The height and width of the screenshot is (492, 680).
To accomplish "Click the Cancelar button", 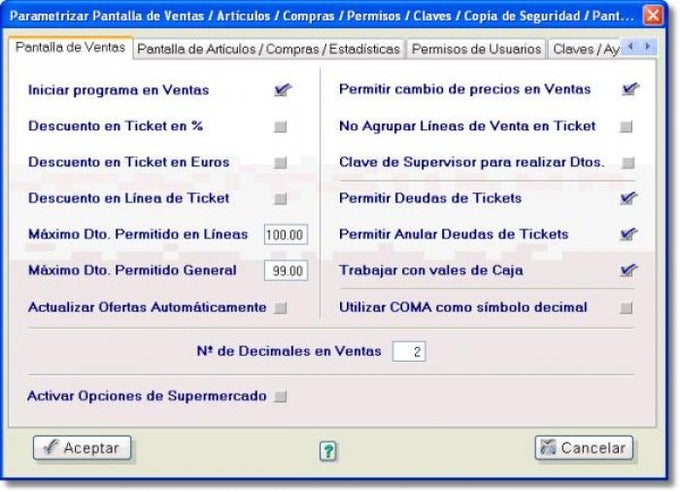I will click(584, 448).
